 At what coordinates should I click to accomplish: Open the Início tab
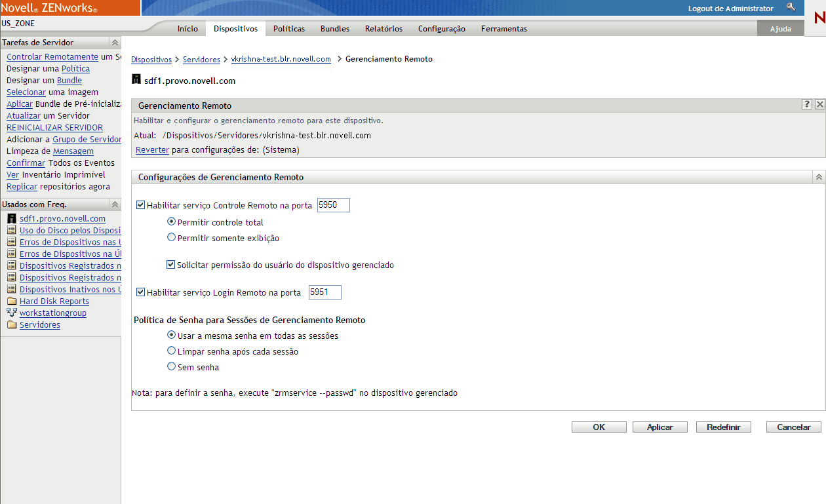click(x=187, y=29)
